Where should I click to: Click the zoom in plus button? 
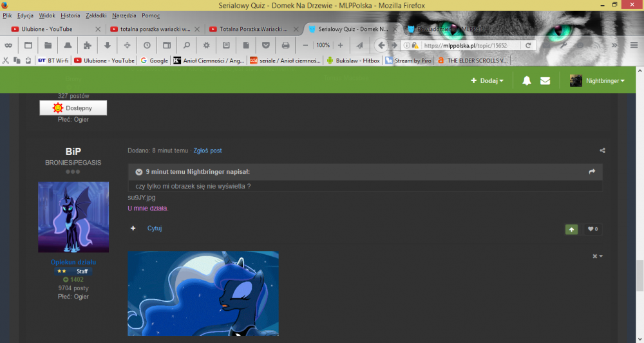tap(340, 45)
